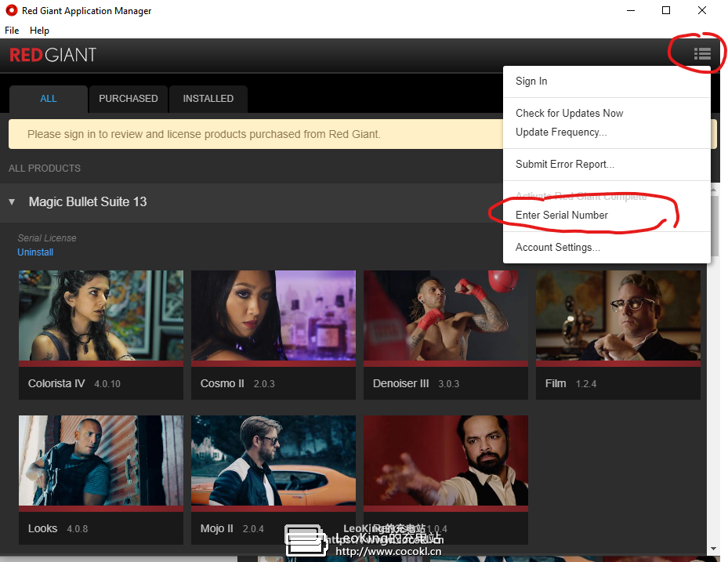Open the Looks product thumbnail
This screenshot has height=562, width=728.
(101, 460)
